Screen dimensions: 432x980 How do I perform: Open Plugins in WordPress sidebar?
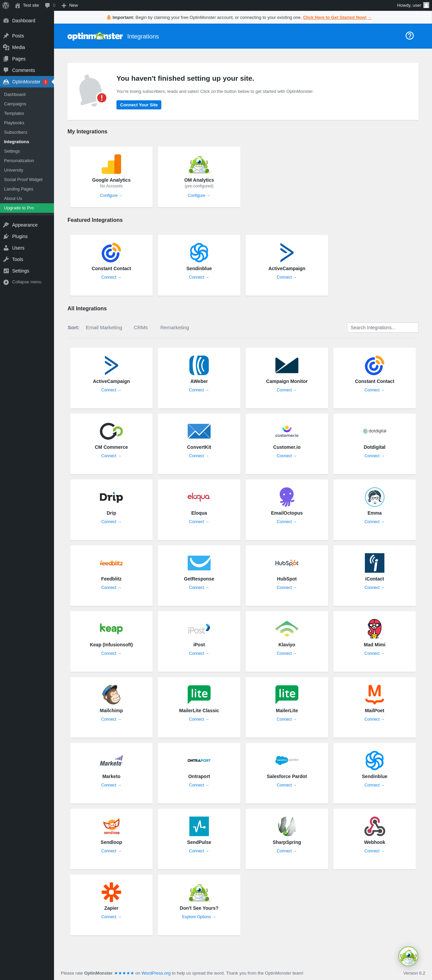tap(27, 236)
